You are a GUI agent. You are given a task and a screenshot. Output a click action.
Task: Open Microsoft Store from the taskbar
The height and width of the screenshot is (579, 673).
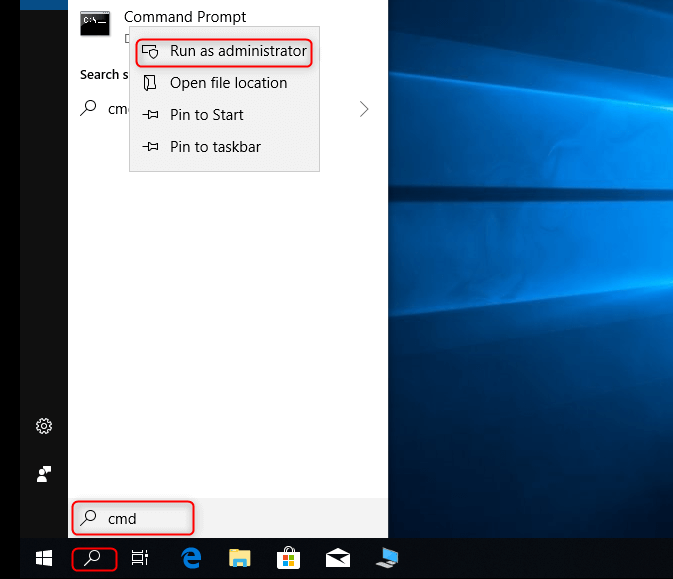pyautogui.click(x=288, y=558)
